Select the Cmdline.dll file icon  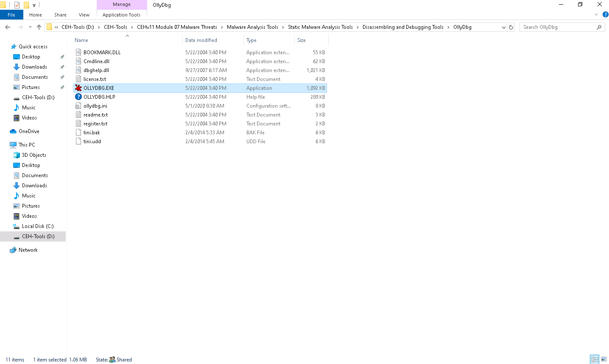(x=78, y=61)
